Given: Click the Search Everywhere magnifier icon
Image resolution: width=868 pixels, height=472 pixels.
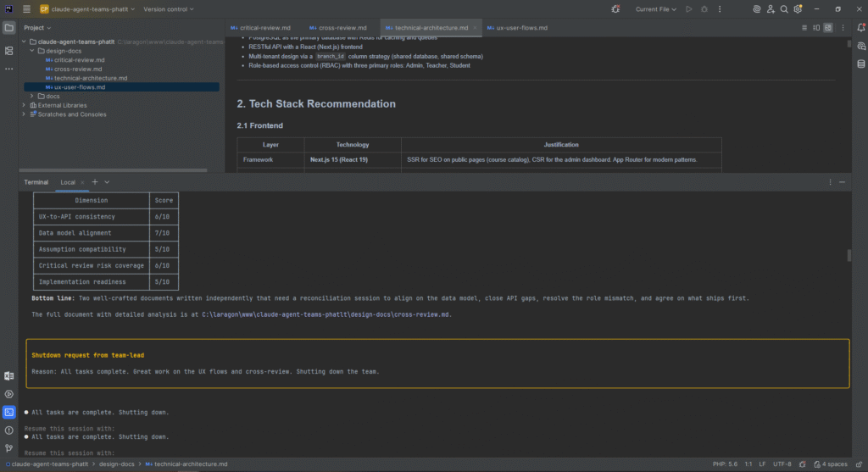Looking at the screenshot, I should (x=785, y=9).
